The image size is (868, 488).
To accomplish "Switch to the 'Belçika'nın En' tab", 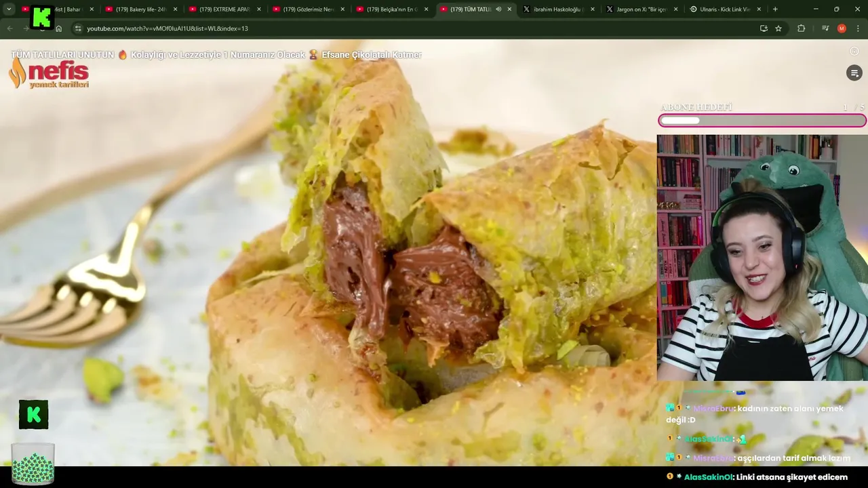I will pos(392,9).
